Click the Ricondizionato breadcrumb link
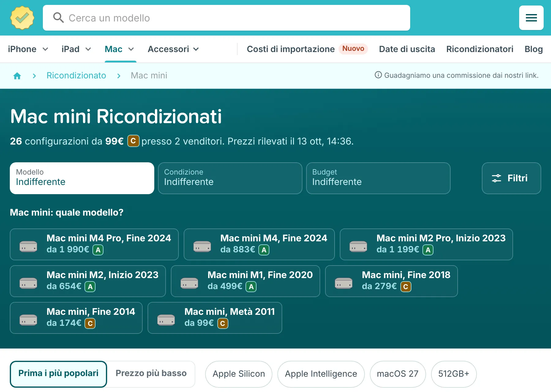 pos(76,75)
